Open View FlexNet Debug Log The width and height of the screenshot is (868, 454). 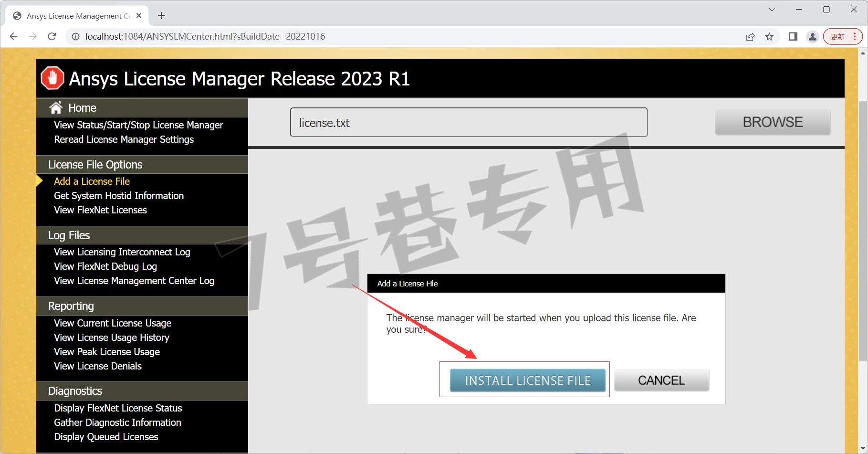click(105, 266)
